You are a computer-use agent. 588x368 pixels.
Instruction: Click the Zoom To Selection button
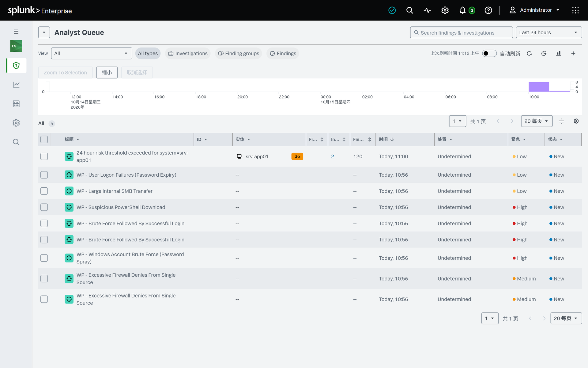click(65, 72)
